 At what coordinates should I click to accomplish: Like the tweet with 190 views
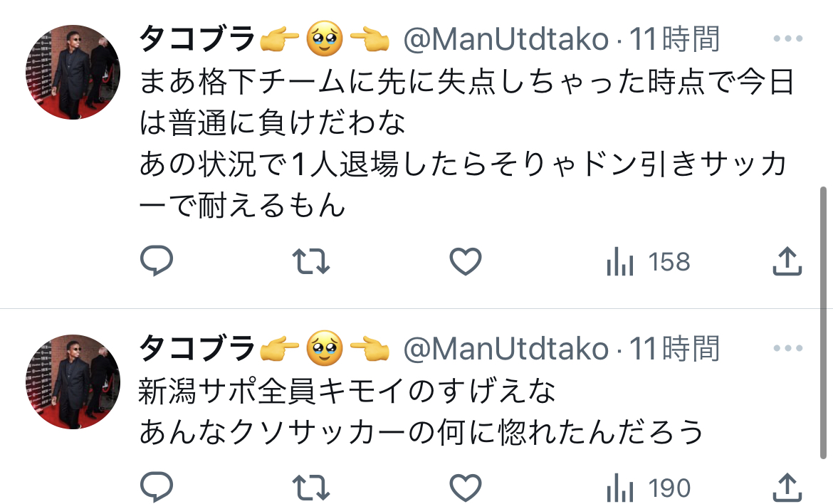pyautogui.click(x=466, y=487)
